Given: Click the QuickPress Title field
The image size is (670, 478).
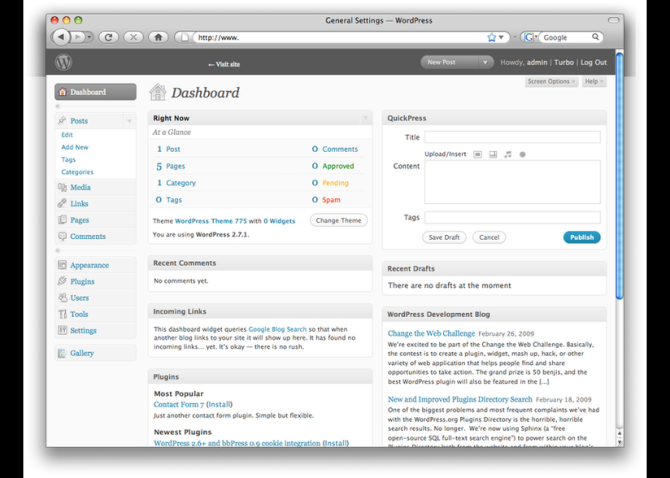Looking at the screenshot, I should coord(512,137).
